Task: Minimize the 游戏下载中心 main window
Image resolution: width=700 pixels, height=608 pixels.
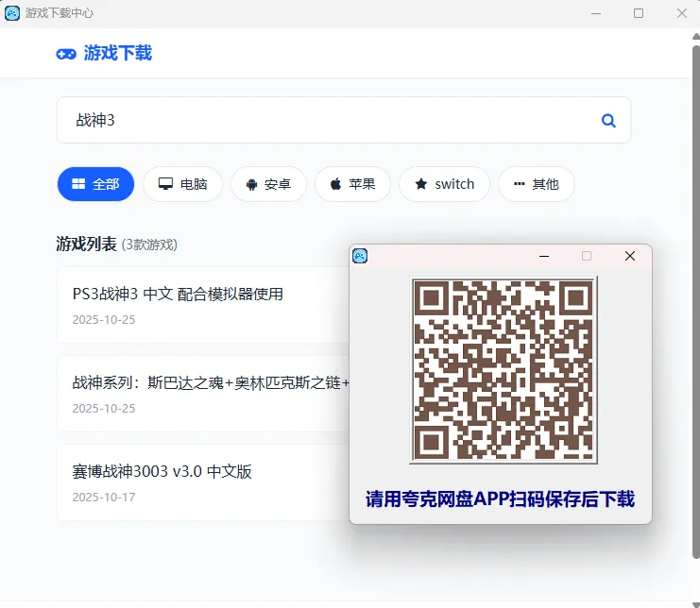Action: coord(596,13)
